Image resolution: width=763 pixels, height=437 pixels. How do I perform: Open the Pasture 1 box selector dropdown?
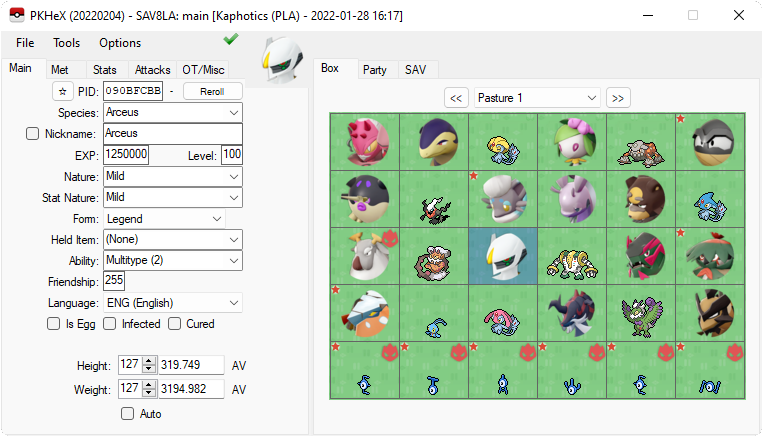click(x=537, y=98)
